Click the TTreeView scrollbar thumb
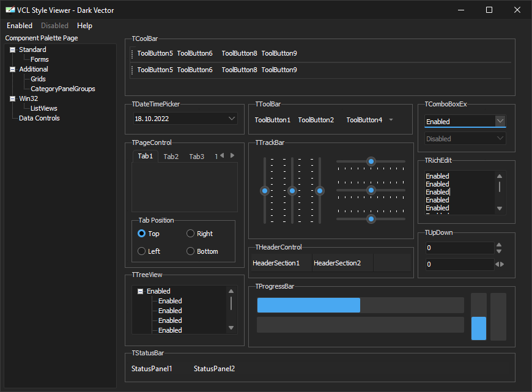The width and height of the screenshot is (532, 392). [231, 303]
